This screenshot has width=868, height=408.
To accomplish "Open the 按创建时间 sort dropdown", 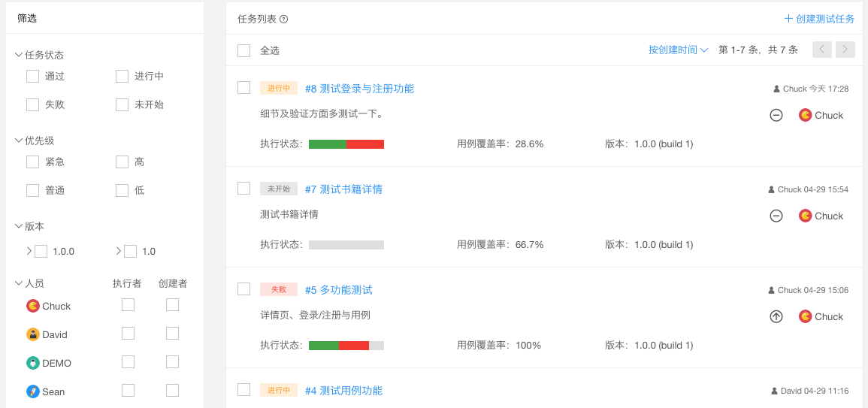I will 678,50.
